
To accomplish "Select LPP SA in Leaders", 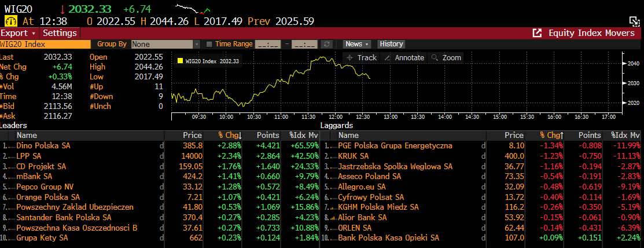I will (x=160, y=156).
